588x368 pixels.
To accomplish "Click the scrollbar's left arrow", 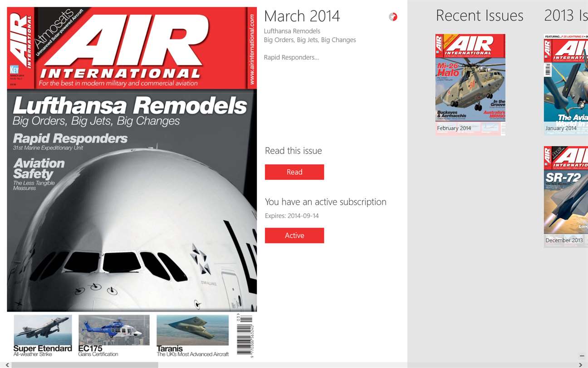I will pos(7,365).
